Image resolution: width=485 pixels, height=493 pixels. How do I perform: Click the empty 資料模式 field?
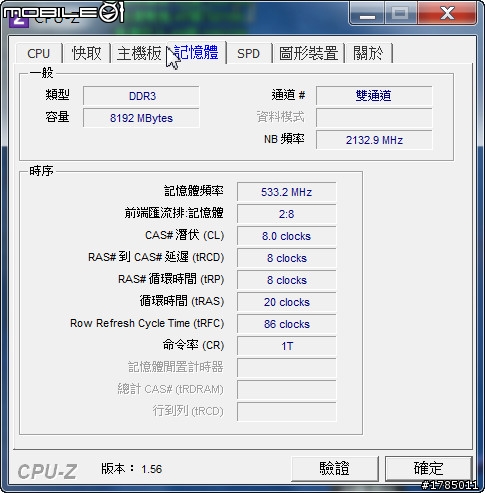pyautogui.click(x=374, y=118)
